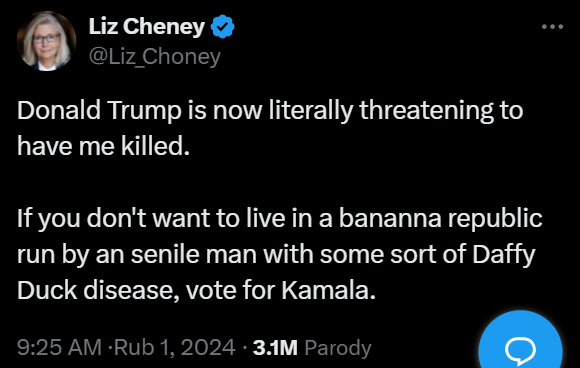
Task: Click the phrase 'senile man'
Action: tap(193, 254)
